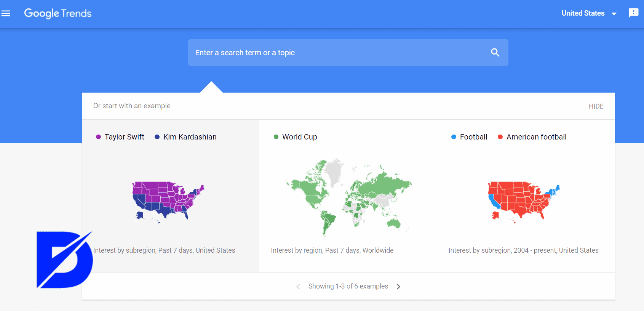Click the World Cup label
The width and height of the screenshot is (644, 311).
coord(300,137)
